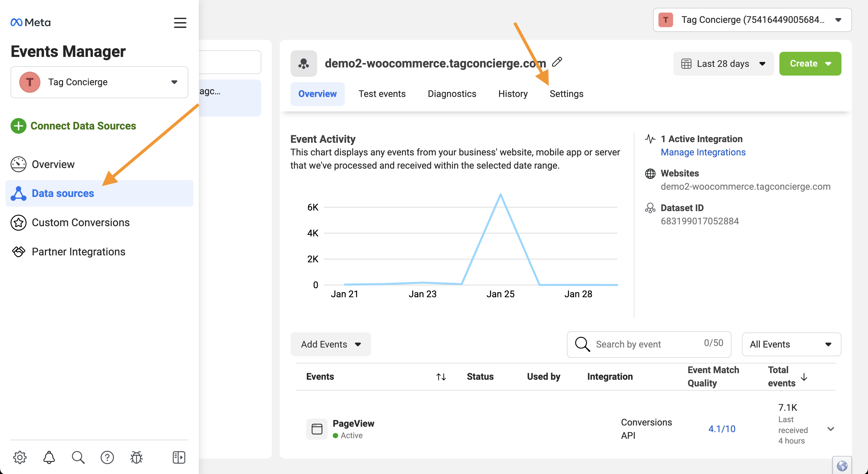Image resolution: width=868 pixels, height=474 pixels.
Task: Click the search magnifier icon at the sidebar bottom
Action: (78, 457)
